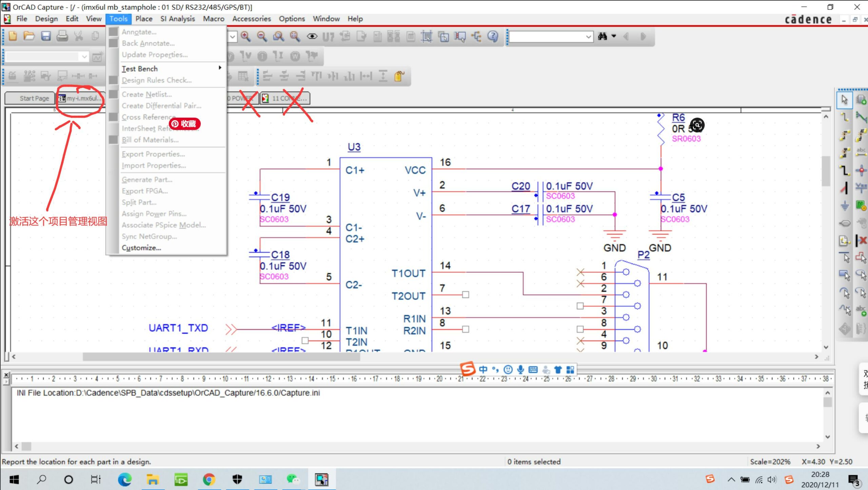Open the Help question mark icon
The width and height of the screenshot is (868, 490).
(x=493, y=36)
